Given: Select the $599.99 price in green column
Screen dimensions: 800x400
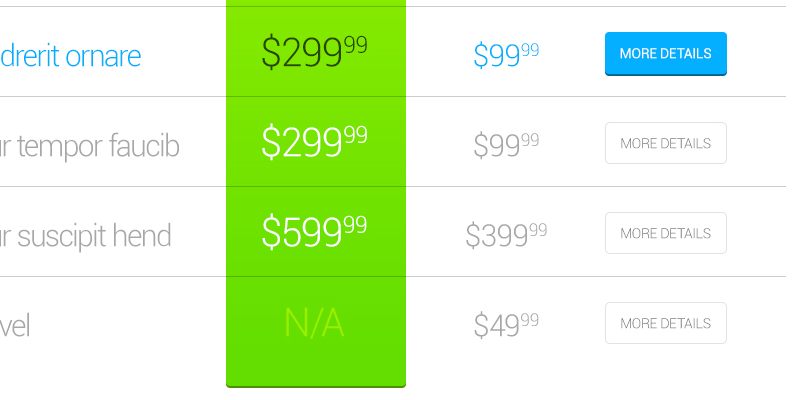Looking at the screenshot, I should point(314,232).
